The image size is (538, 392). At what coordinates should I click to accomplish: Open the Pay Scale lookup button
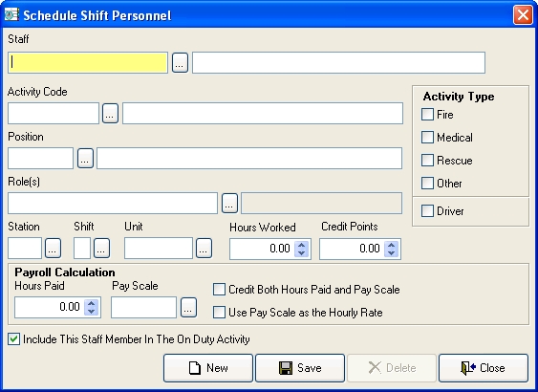pos(188,307)
